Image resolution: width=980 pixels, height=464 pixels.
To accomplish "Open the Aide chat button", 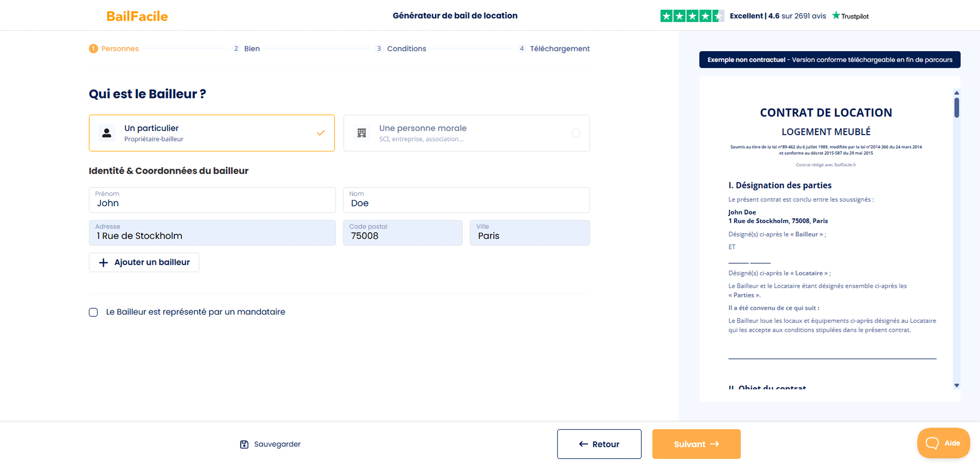I will (944, 443).
